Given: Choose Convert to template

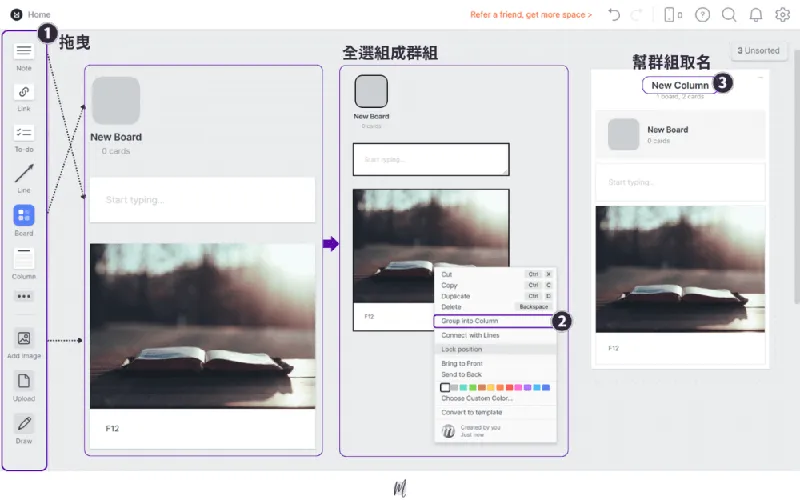Looking at the screenshot, I should [495, 412].
